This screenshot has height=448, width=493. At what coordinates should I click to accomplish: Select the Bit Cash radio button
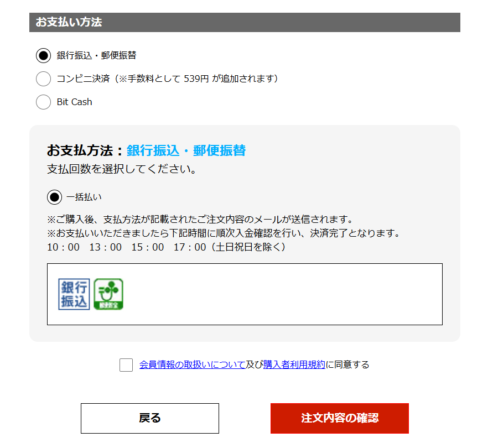[43, 102]
